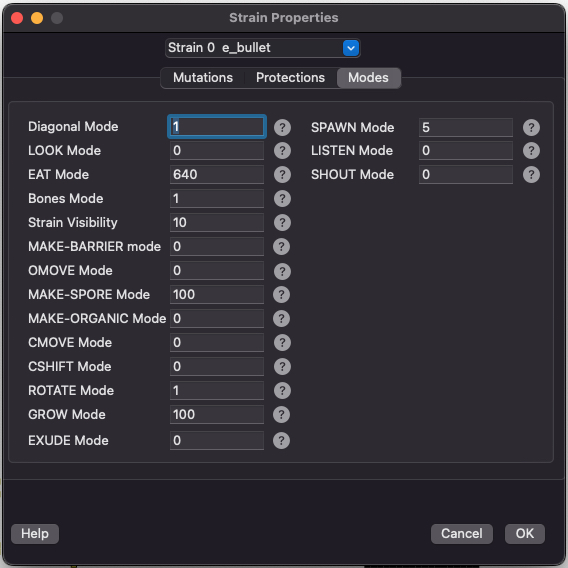View help for SHOUT Mode
The width and height of the screenshot is (568, 568).
(531, 175)
